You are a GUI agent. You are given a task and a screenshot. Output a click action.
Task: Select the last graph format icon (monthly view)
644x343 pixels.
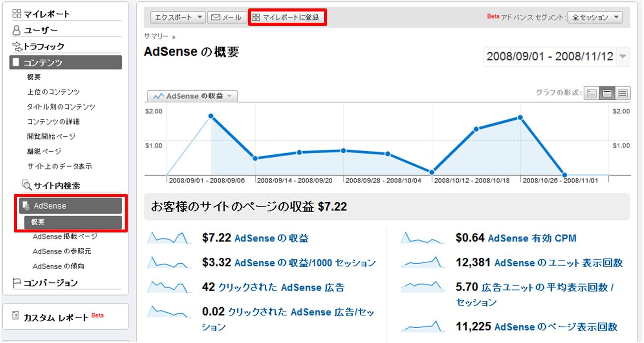click(623, 93)
